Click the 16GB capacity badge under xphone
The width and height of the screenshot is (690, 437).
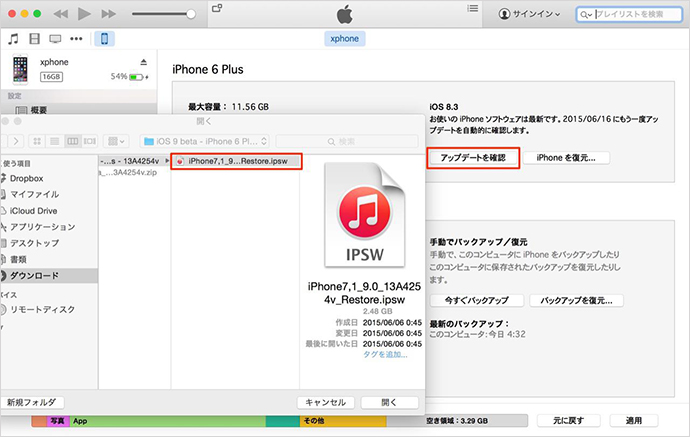point(51,77)
